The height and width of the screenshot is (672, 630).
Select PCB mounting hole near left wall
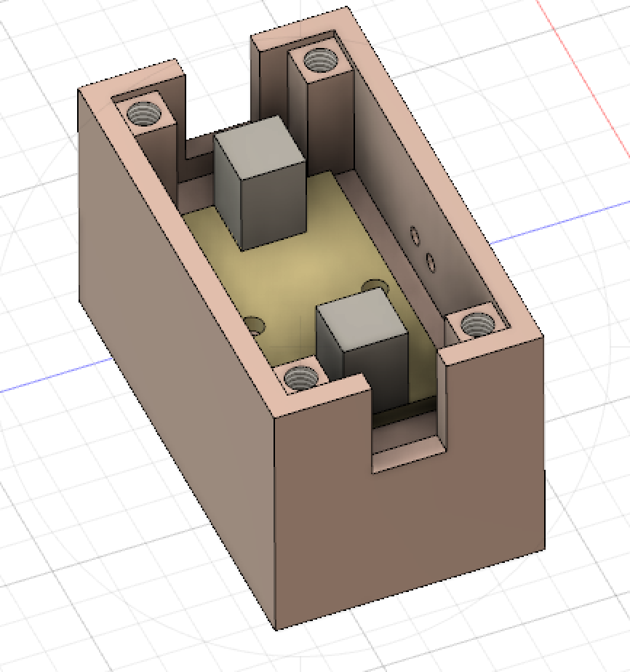point(255,326)
